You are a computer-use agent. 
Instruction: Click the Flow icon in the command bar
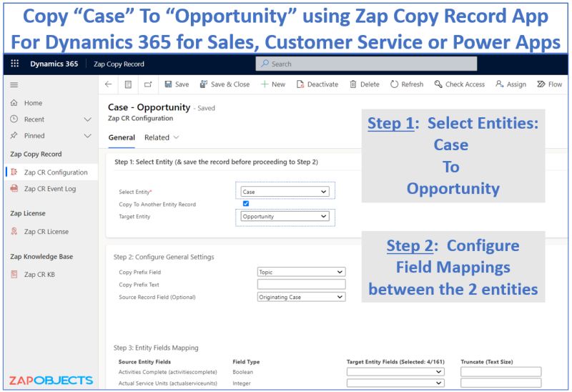(x=541, y=84)
